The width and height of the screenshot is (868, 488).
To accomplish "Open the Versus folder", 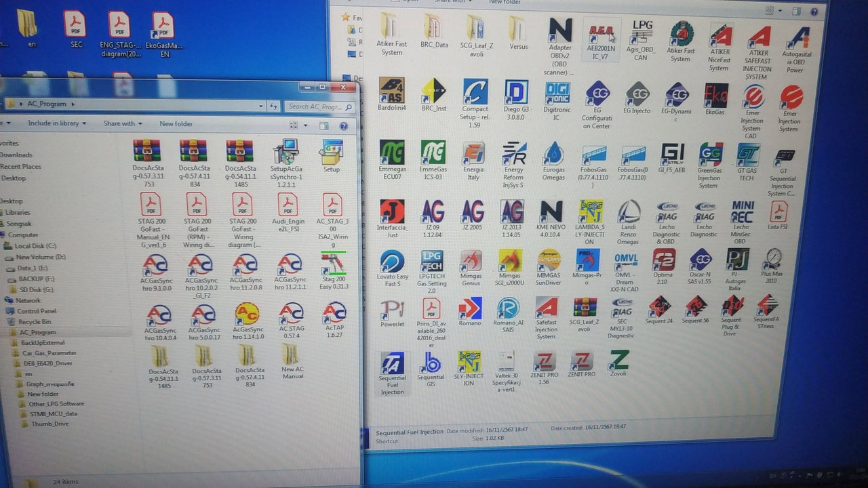I will click(x=518, y=28).
